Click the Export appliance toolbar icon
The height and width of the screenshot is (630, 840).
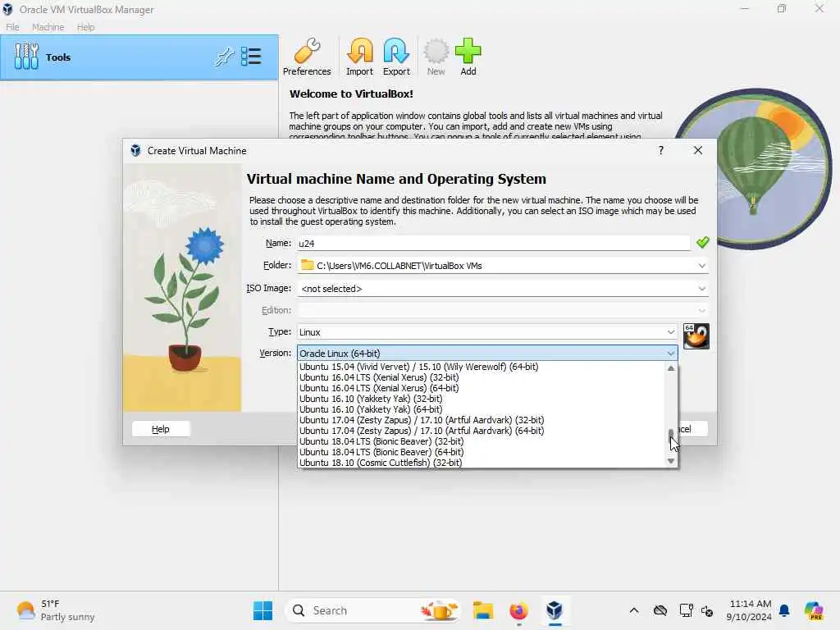point(396,57)
